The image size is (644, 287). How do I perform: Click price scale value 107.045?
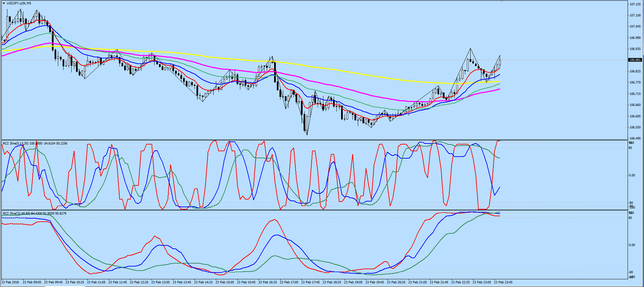[x=635, y=26]
